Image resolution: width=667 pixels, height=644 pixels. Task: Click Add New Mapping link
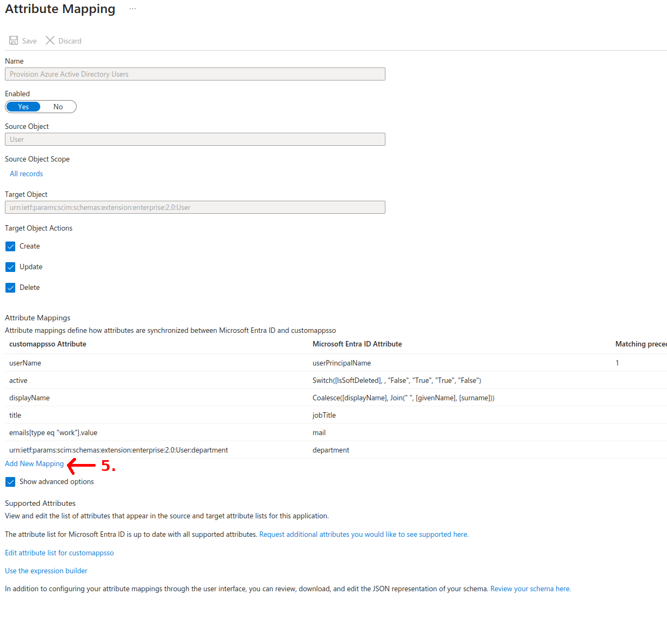(x=34, y=464)
